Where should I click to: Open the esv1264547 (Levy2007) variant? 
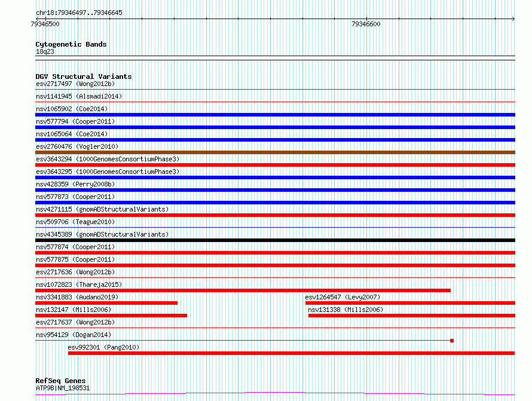(x=343, y=297)
